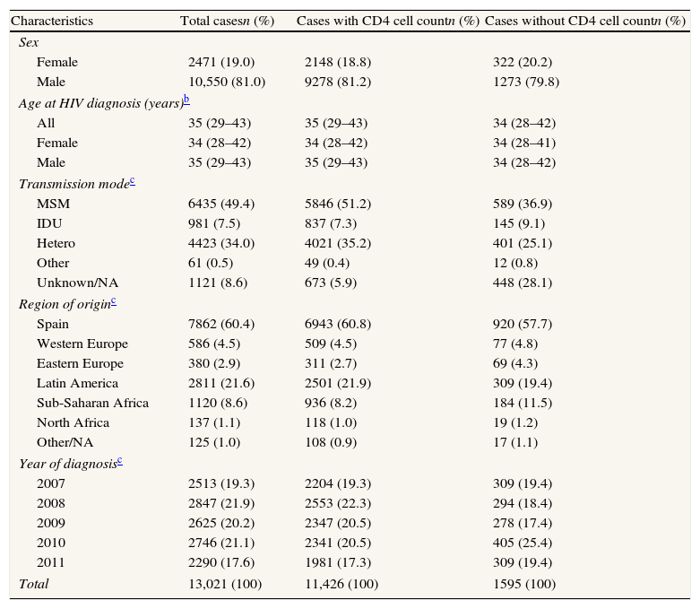The height and width of the screenshot is (609, 700).
Task: Open footnote c next to Transmission mode
Action: pyautogui.click(x=132, y=180)
